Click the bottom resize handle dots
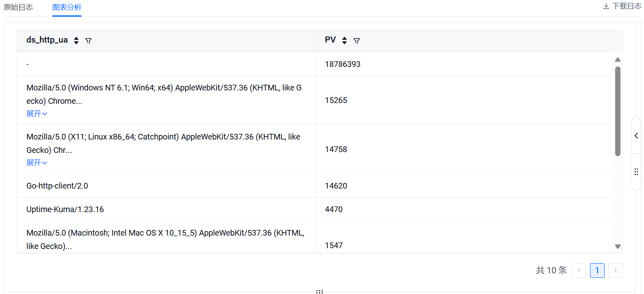The width and height of the screenshot is (644, 294). pyautogui.click(x=319, y=291)
